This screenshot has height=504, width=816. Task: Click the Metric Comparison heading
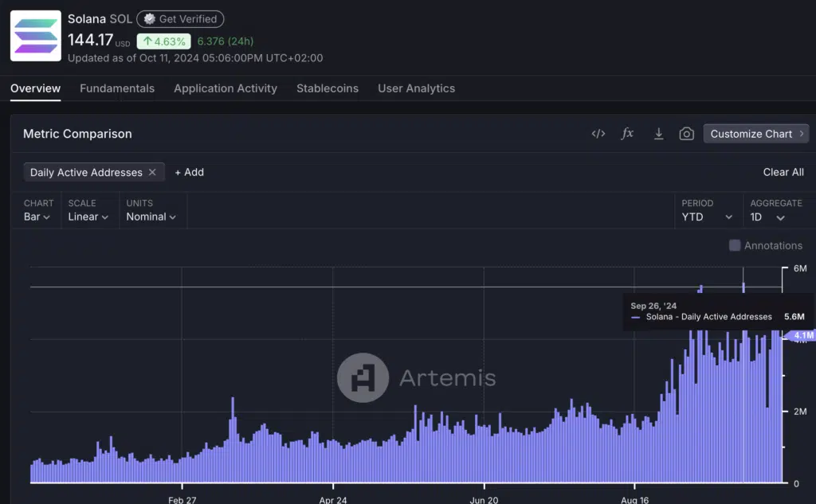77,134
